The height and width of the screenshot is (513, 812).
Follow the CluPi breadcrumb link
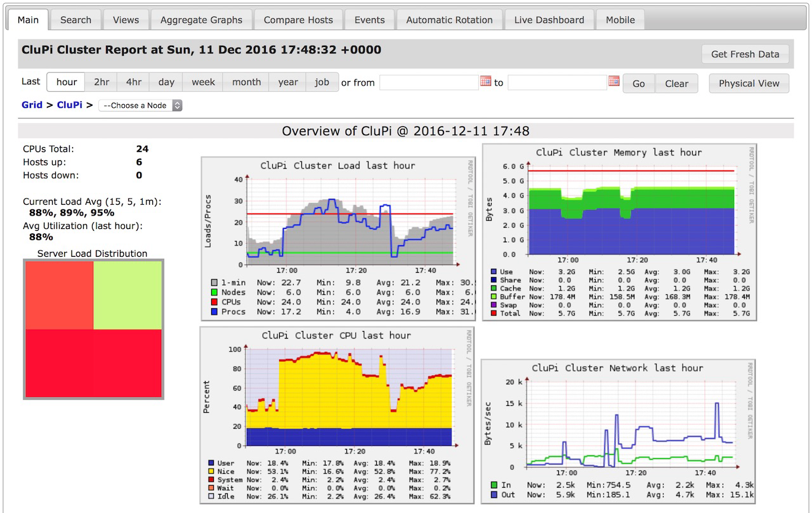[70, 105]
